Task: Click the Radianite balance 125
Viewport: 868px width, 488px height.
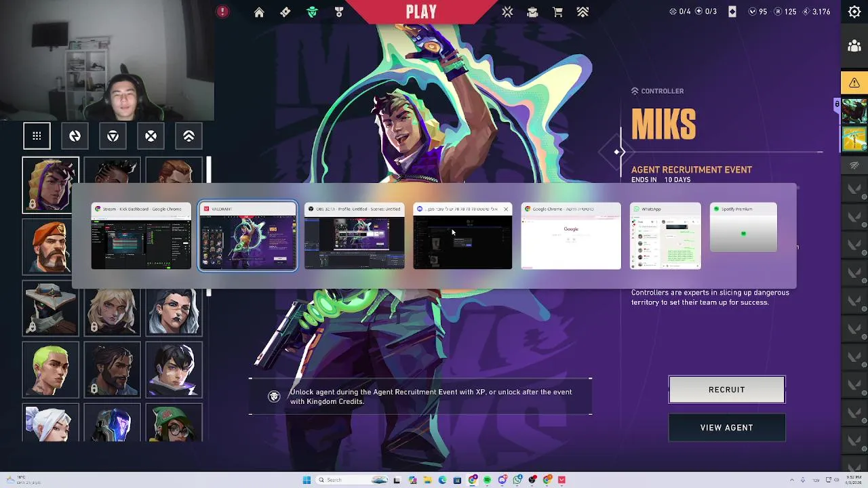Action: click(x=785, y=12)
